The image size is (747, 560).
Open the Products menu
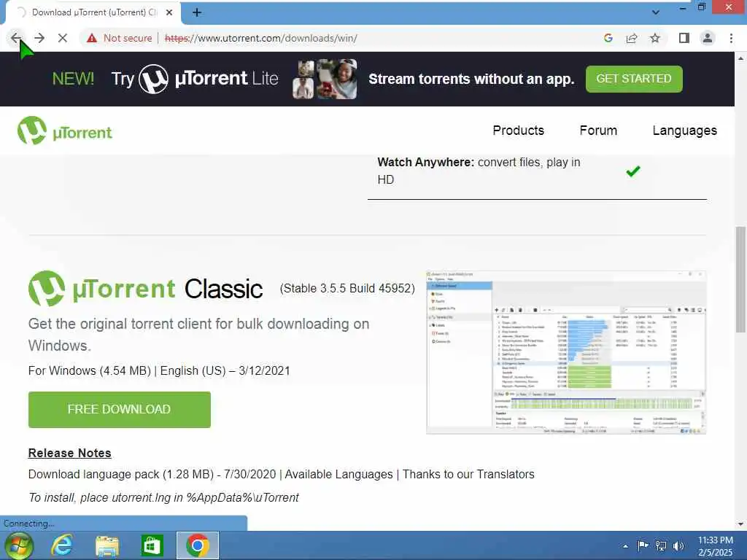[x=519, y=131]
